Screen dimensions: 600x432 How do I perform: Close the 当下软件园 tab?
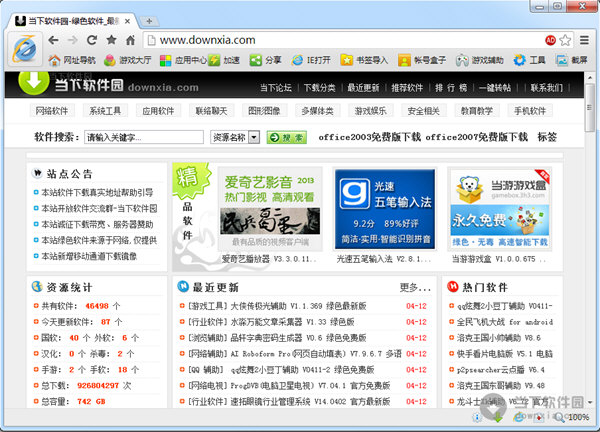point(127,21)
